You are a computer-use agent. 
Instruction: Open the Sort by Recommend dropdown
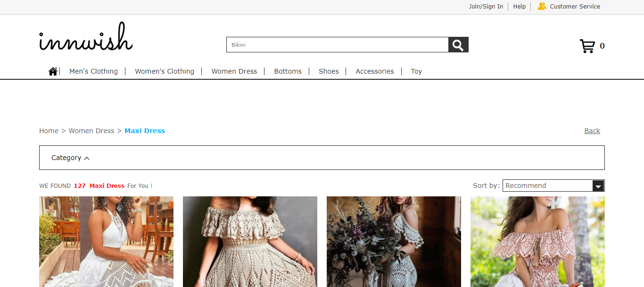pos(547,186)
